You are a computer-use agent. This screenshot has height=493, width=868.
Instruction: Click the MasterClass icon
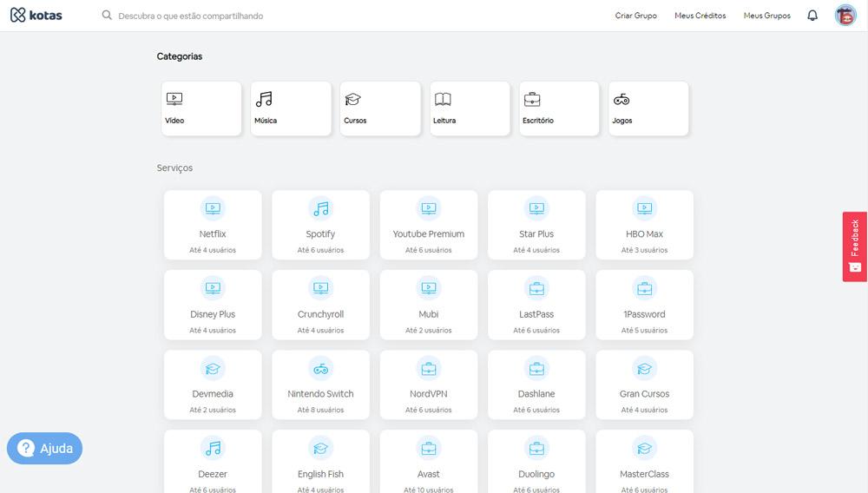(x=644, y=448)
